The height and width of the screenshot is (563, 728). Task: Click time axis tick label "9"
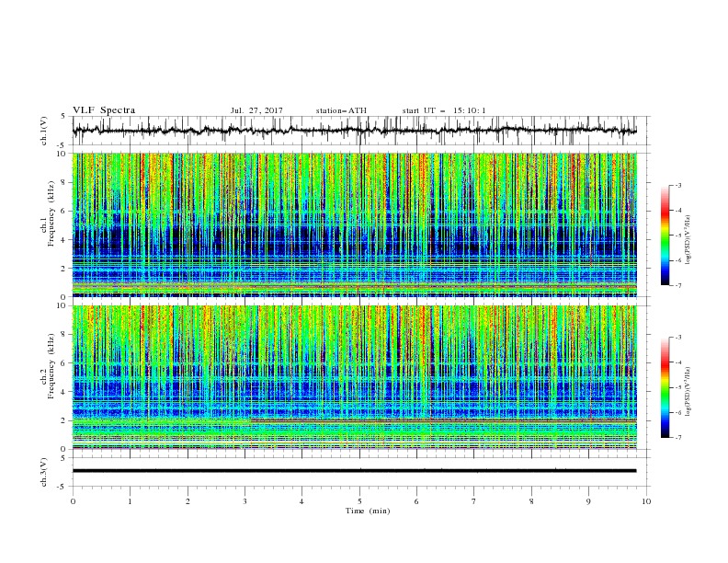[x=588, y=501]
